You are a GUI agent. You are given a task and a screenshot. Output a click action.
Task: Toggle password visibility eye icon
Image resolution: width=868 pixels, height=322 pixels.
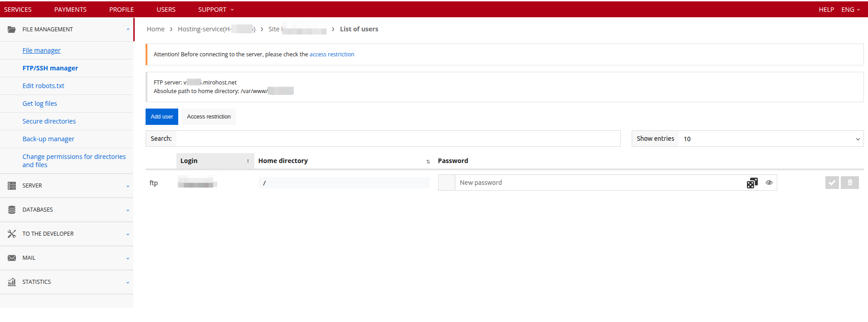pyautogui.click(x=769, y=183)
